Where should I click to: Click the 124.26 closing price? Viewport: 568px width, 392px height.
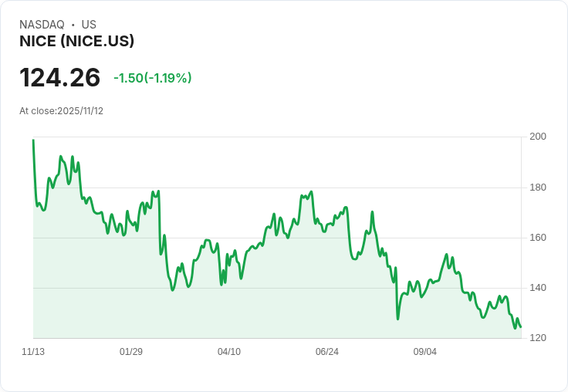point(59,78)
